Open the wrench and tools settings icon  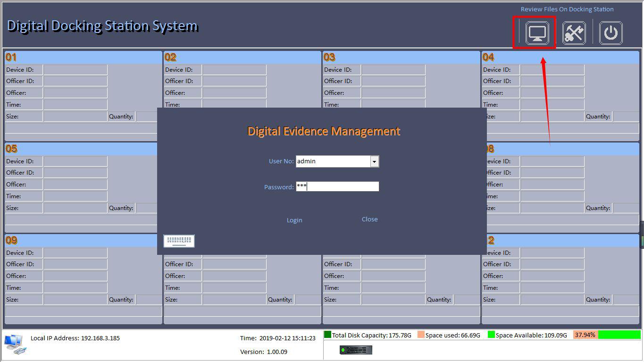click(x=574, y=33)
